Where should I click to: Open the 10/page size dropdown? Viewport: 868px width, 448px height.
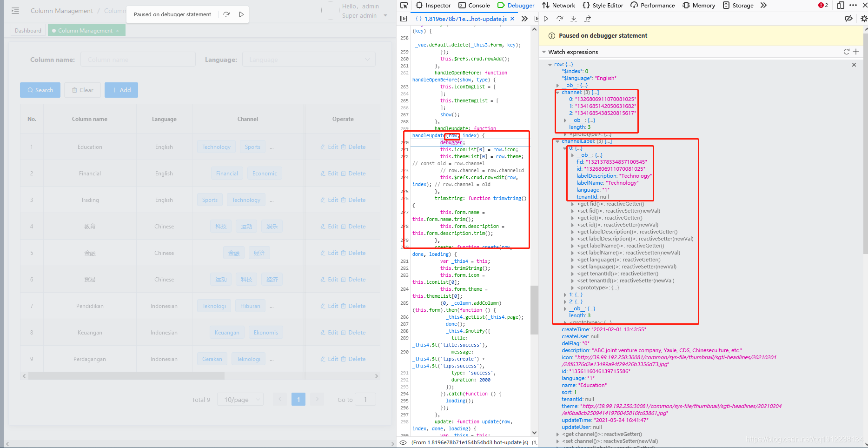pos(240,399)
